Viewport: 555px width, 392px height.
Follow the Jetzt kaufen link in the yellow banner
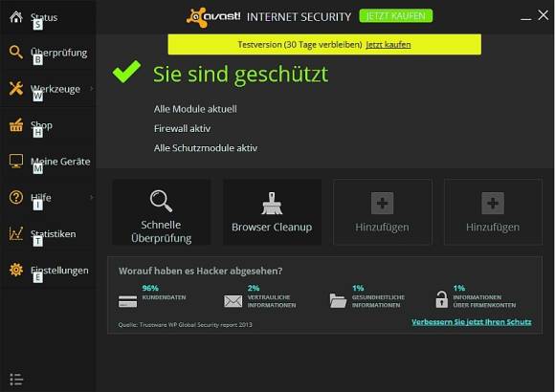[x=388, y=45]
